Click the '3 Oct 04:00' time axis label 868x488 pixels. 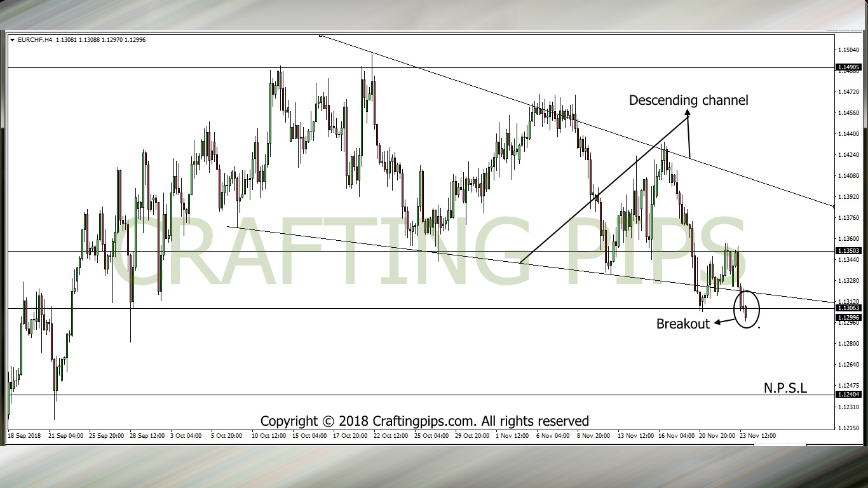187,436
